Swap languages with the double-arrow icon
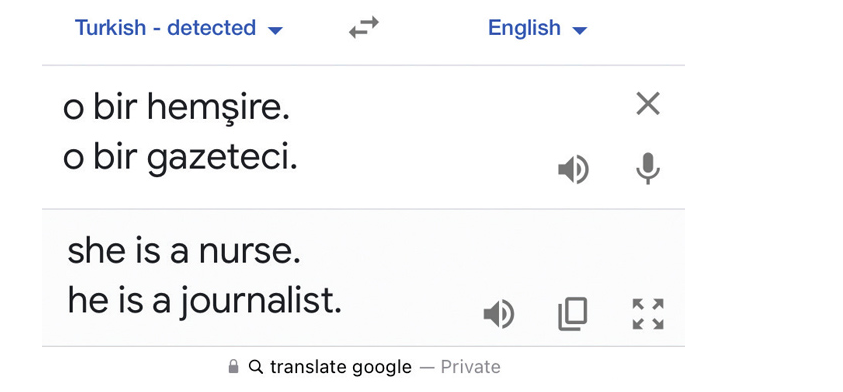Screen dimensions: 843x392 (x=364, y=27)
